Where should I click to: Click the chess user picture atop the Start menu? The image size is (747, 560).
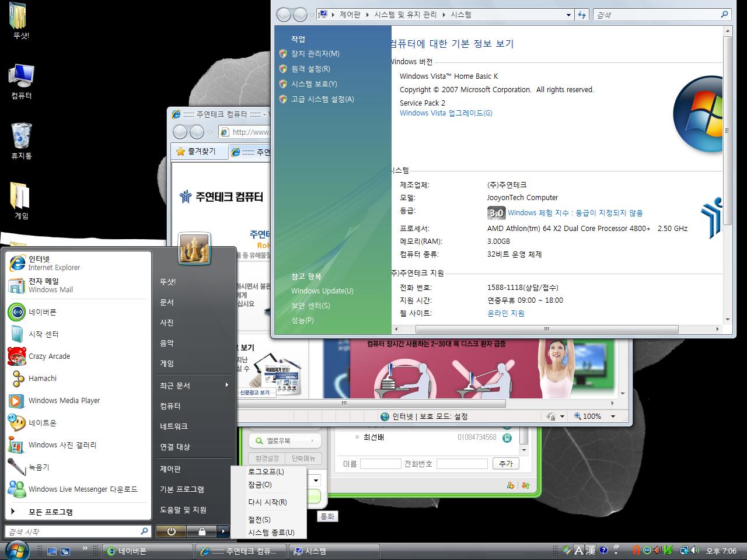[194, 249]
